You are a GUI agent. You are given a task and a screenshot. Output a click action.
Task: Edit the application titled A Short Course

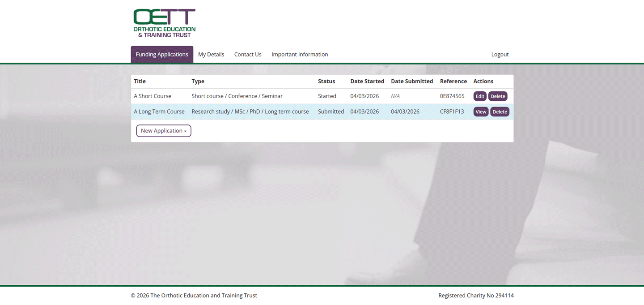click(x=479, y=96)
